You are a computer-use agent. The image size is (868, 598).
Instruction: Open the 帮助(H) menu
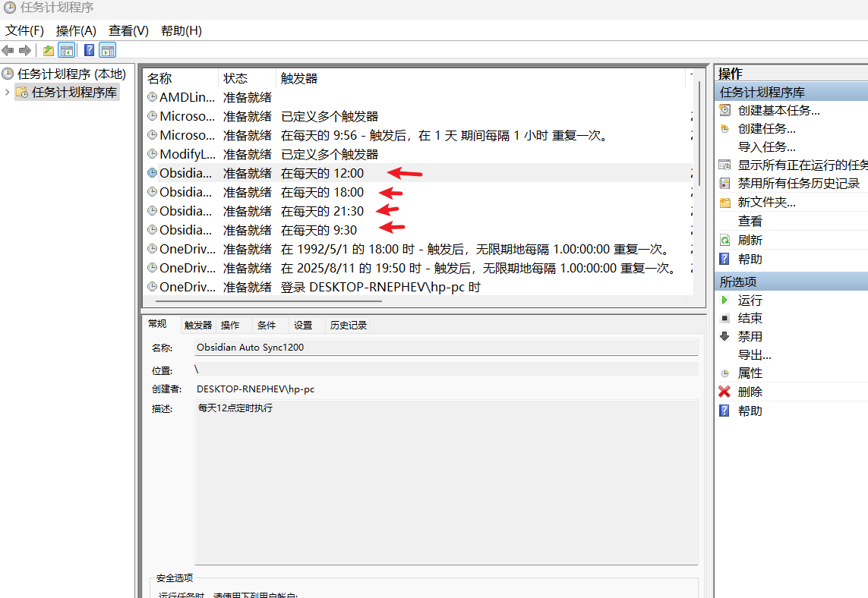click(181, 30)
